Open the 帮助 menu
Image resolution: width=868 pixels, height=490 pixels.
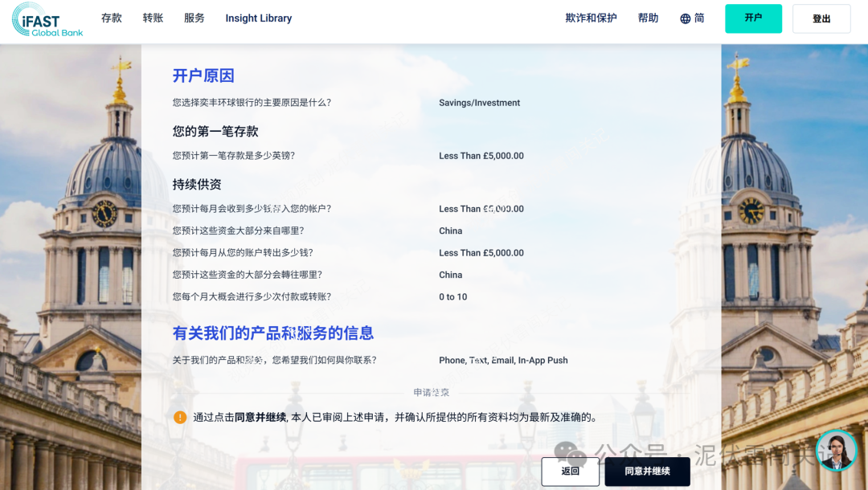coord(649,18)
